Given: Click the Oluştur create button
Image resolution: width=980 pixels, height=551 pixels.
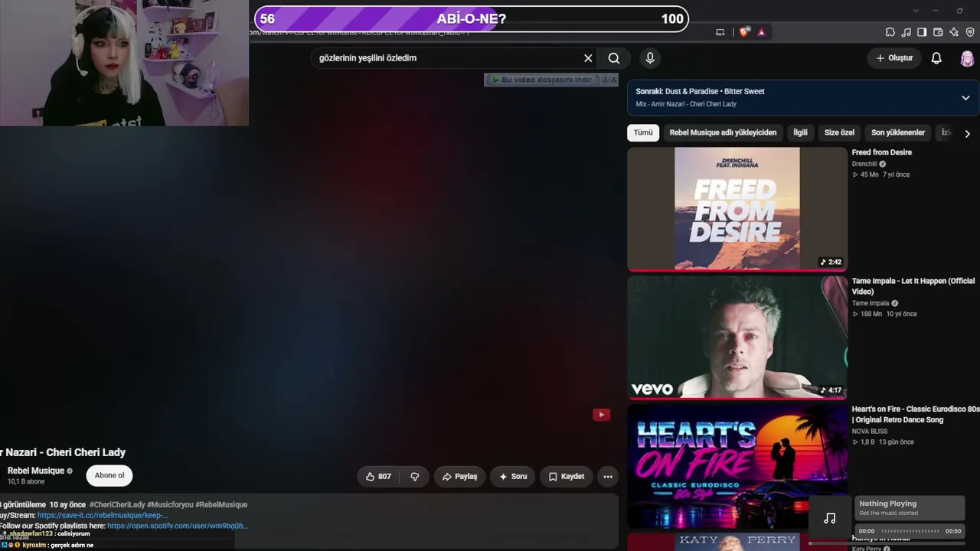Looking at the screenshot, I should tap(894, 58).
